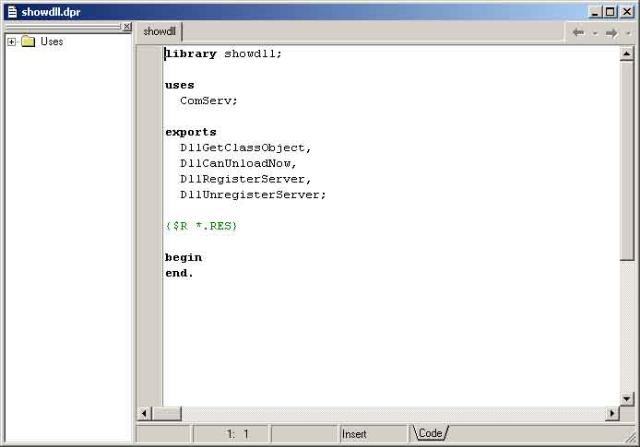The width and height of the screenshot is (640, 447).
Task: Click the 1: 1 cursor position indicator
Action: tap(231, 434)
